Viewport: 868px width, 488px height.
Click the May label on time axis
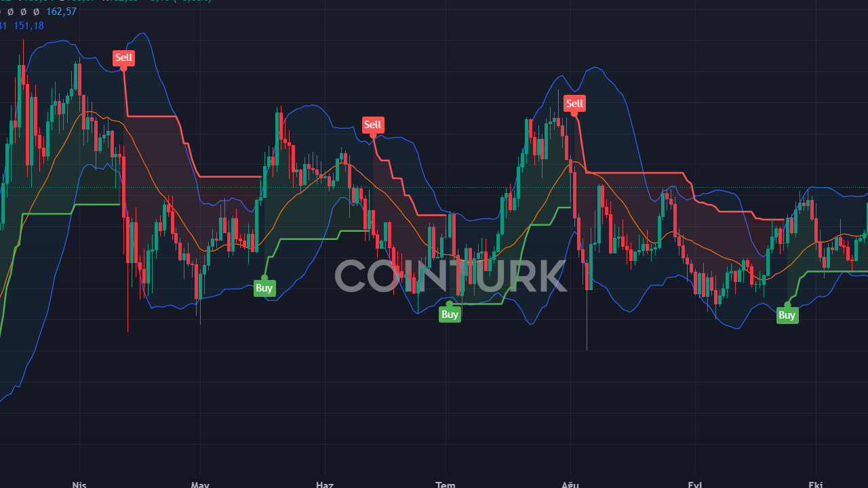(x=200, y=484)
